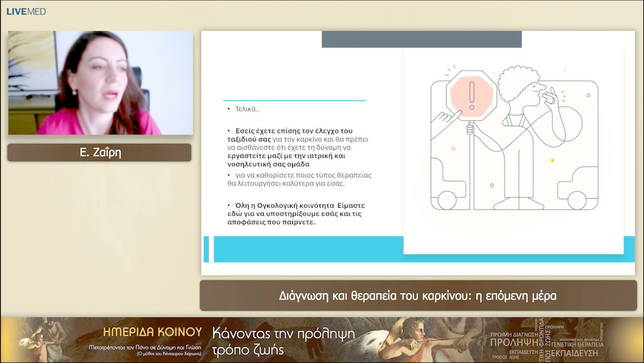The width and height of the screenshot is (644, 363).
Task: Click the stop sign exclamation icon
Action: coord(472,93)
